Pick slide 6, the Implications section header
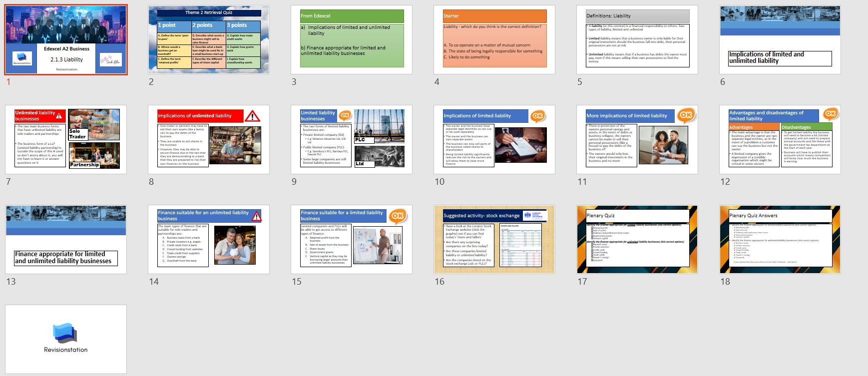This screenshot has width=868, height=376. [x=780, y=40]
